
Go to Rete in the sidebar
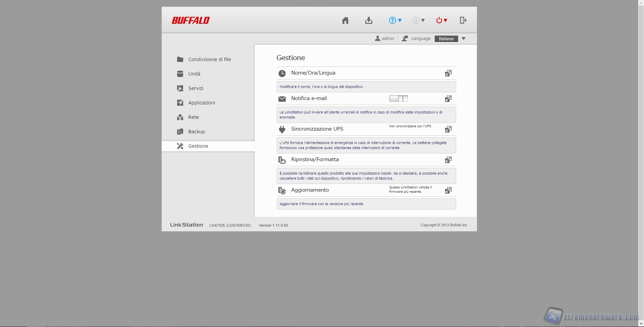193,117
